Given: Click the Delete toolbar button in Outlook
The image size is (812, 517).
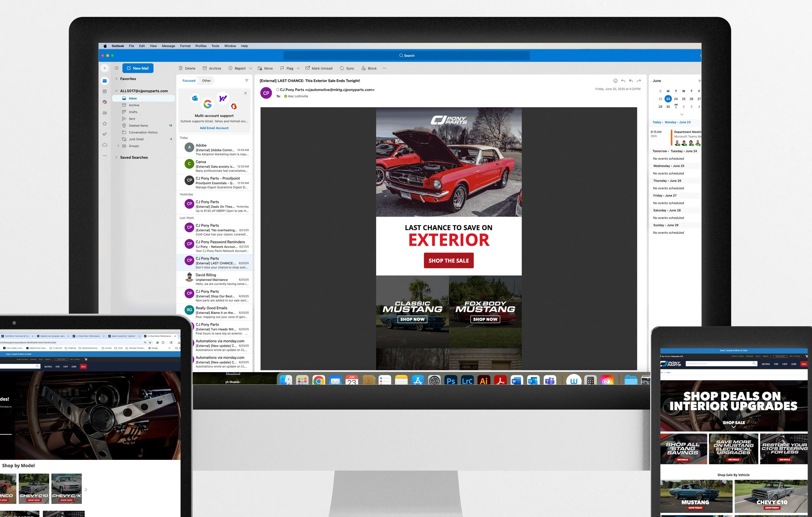Looking at the screenshot, I should click(x=187, y=68).
